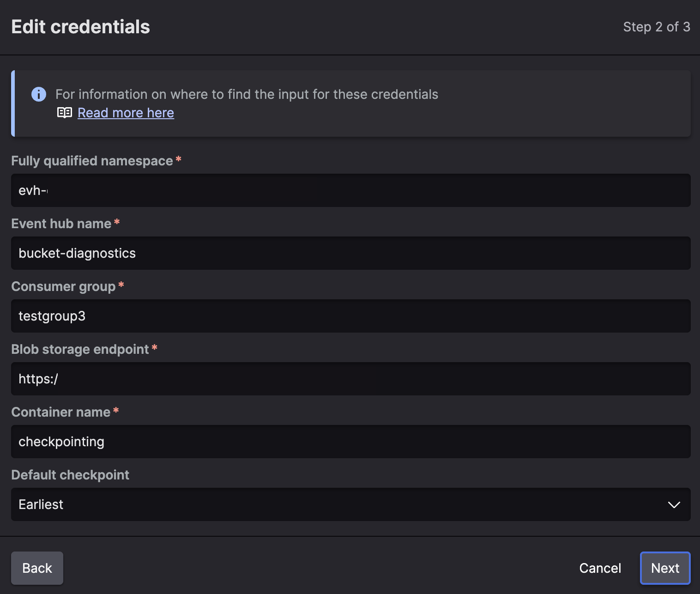700x594 pixels.
Task: Click the info icon in the banner
Action: [x=39, y=94]
